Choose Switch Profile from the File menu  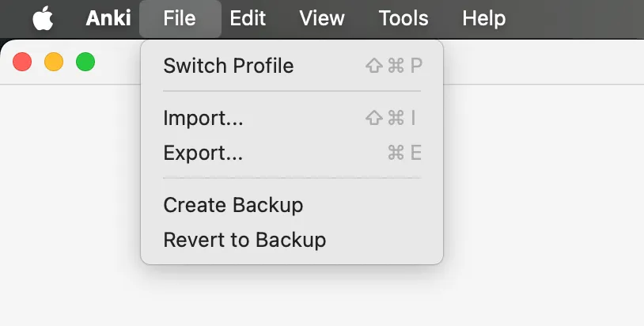click(228, 66)
